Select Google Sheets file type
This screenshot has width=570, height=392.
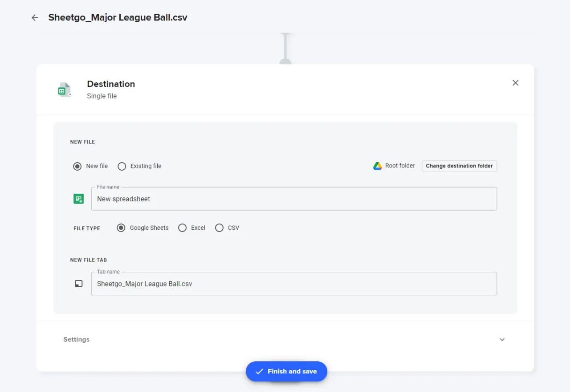(121, 228)
